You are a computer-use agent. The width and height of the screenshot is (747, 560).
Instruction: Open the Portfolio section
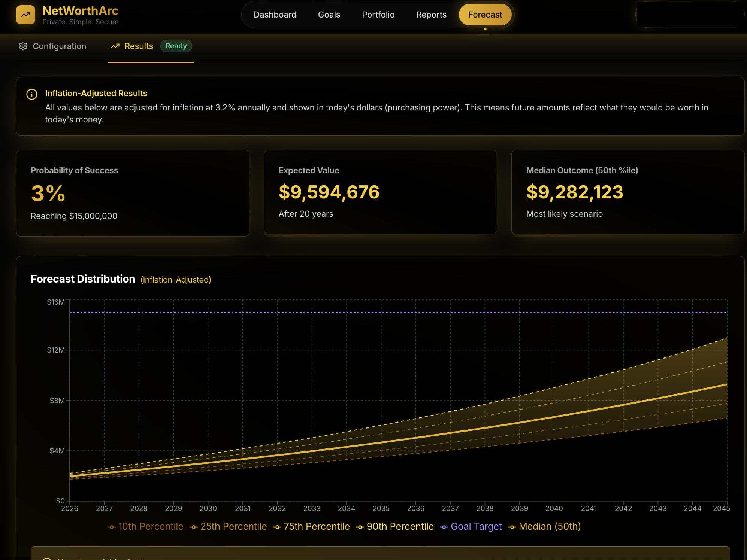tap(378, 15)
